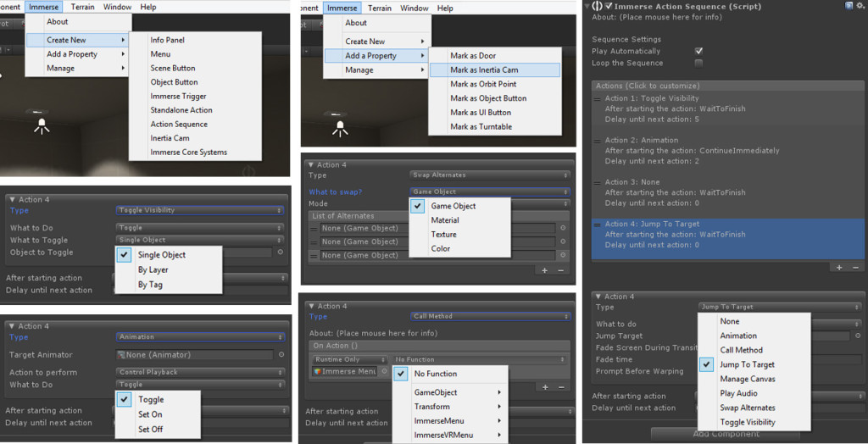Choose Immerse Trigger from Create New submenu
This screenshot has width=868, height=444.
[x=195, y=97]
